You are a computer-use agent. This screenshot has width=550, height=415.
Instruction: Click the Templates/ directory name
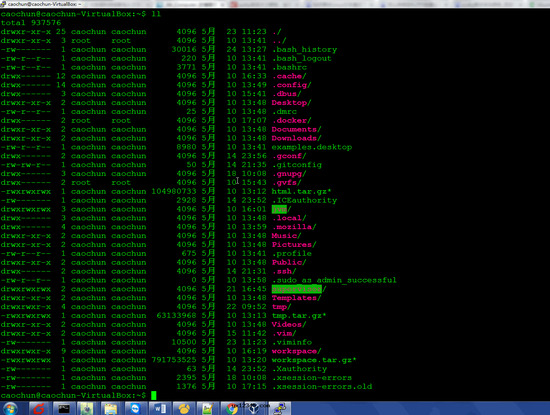(x=296, y=298)
